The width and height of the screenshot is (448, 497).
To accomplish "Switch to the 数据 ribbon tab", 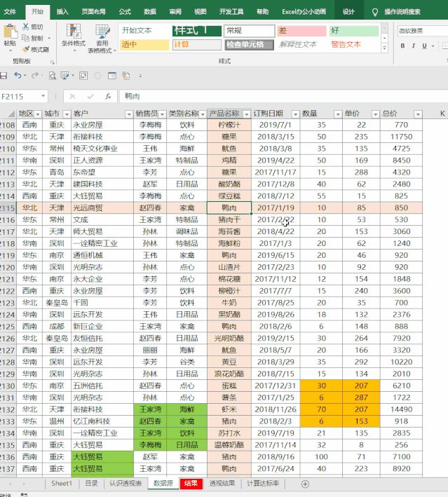I will click(x=150, y=12).
